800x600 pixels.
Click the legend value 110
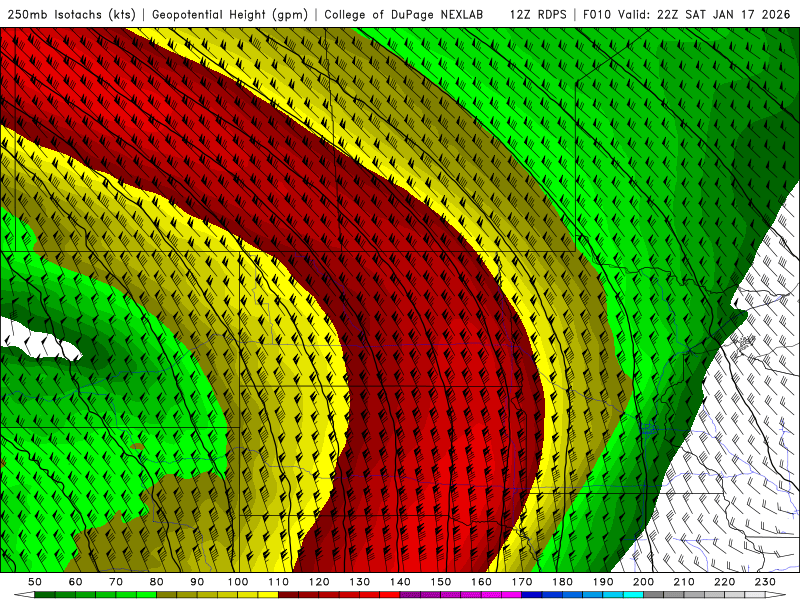point(278,582)
